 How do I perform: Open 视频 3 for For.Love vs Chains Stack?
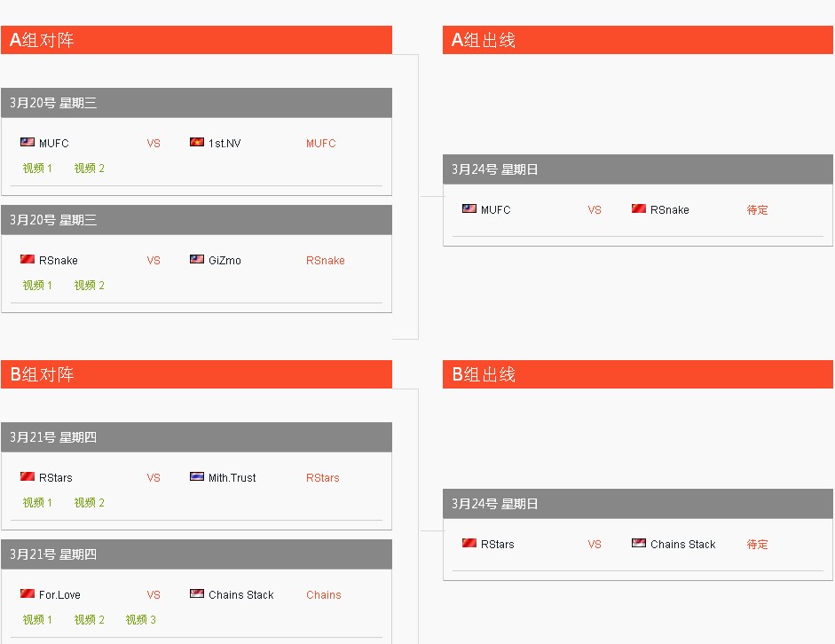click(x=141, y=620)
